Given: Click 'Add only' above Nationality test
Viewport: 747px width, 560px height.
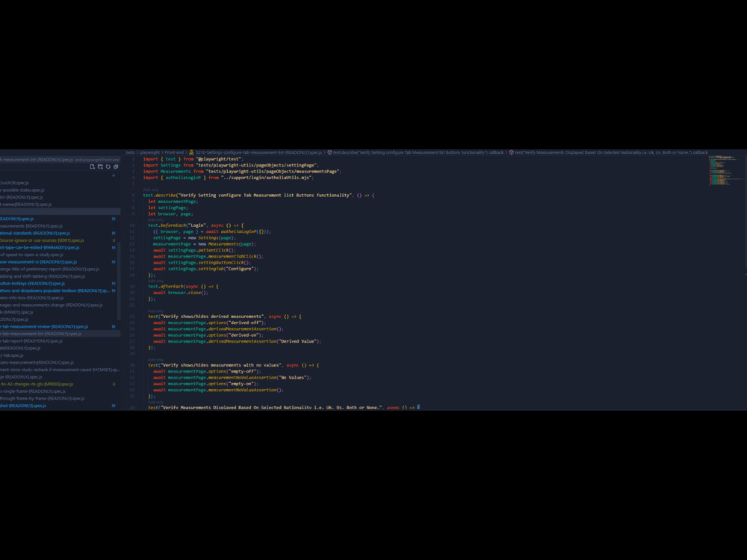Looking at the screenshot, I should [x=156, y=402].
